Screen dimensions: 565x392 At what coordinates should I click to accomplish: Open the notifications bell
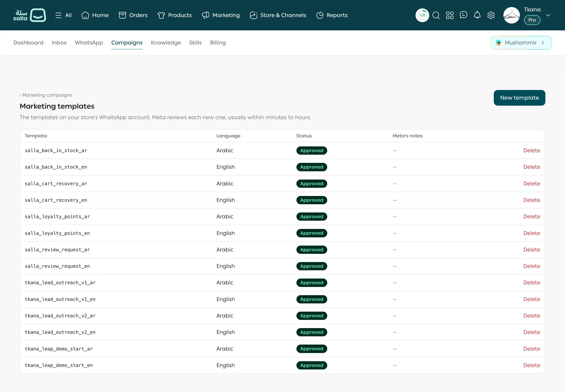477,15
